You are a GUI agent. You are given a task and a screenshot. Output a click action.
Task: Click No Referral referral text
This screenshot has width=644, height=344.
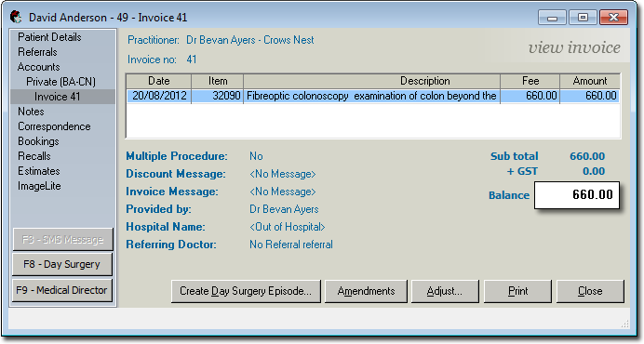[291, 245]
